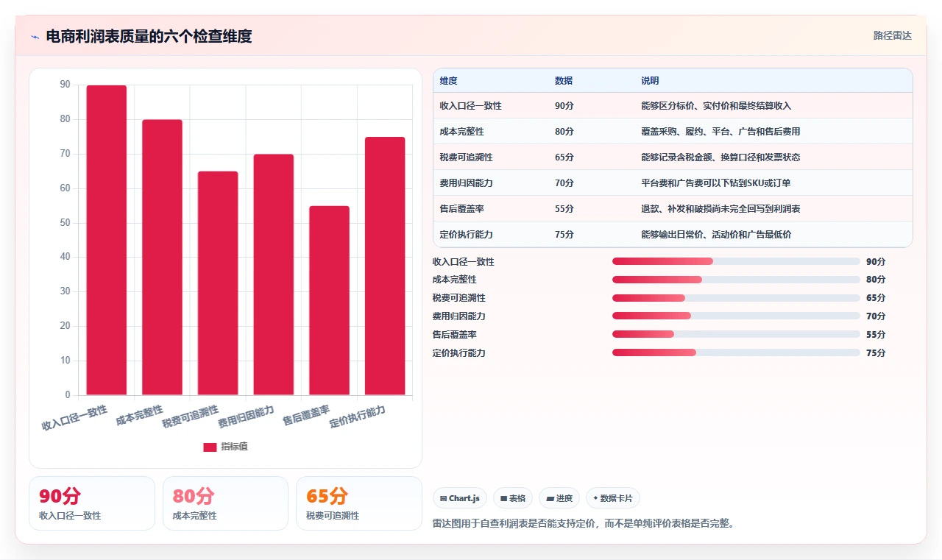This screenshot has height=560, width=942.
Task: Click x-axis label 费用归因能力
Action: click(x=247, y=416)
